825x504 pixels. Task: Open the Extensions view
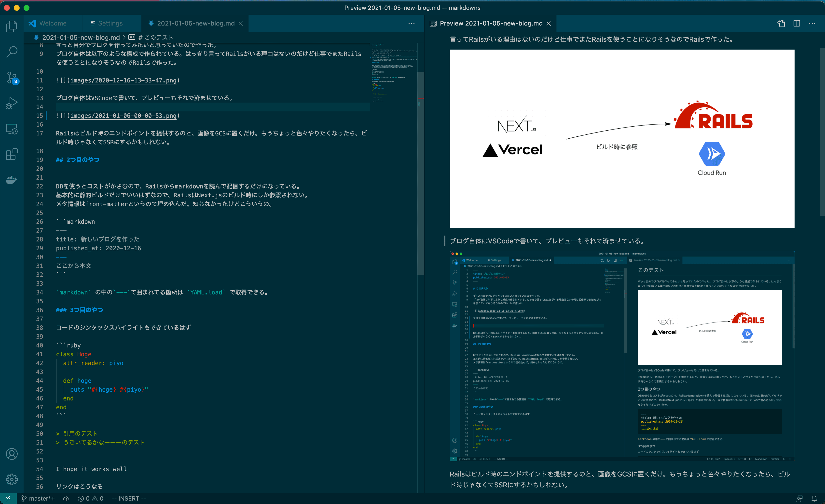pos(12,154)
